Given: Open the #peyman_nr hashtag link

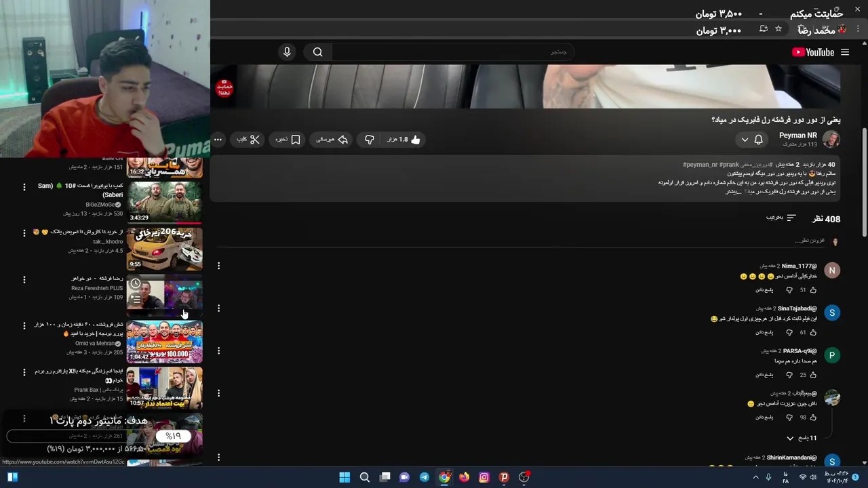Looking at the screenshot, I should 700,165.
